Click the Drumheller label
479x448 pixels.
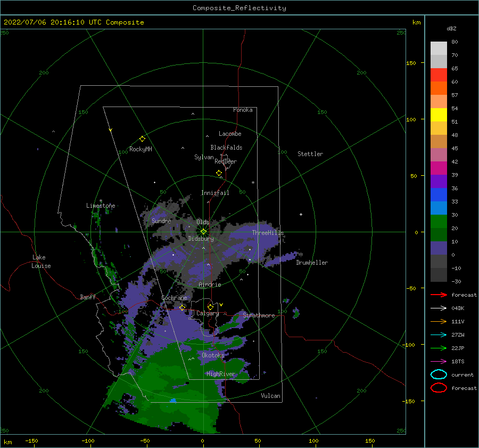(x=312, y=263)
